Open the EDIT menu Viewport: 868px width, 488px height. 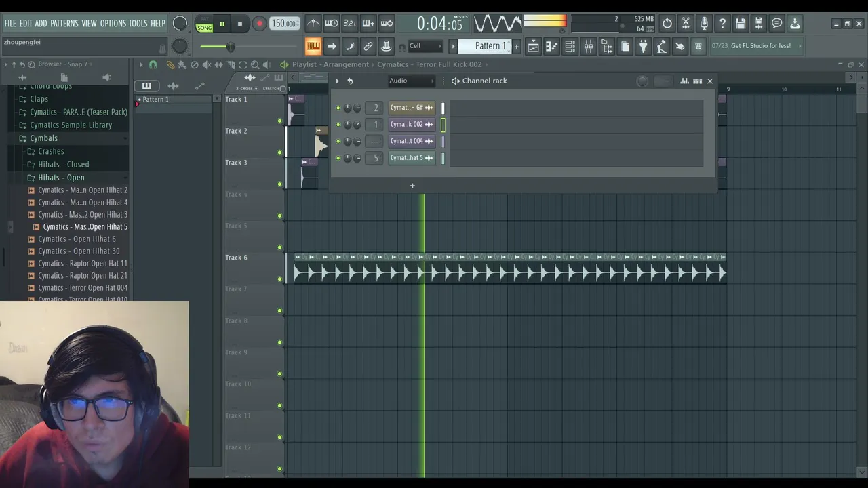coord(26,24)
